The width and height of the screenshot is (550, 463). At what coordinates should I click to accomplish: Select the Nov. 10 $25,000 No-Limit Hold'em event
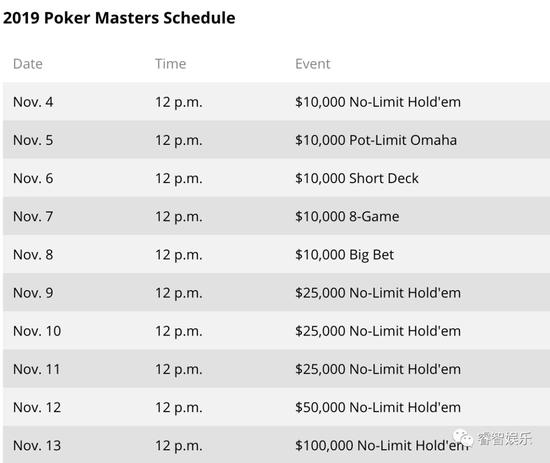378,331
